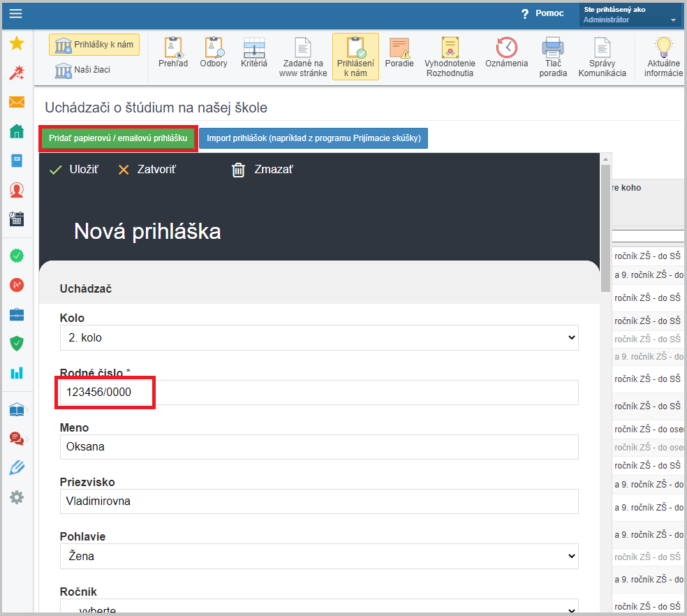Open Vyhodnotenie Rozhodnutia toolbar item
The image size is (687, 616).
pos(450,57)
